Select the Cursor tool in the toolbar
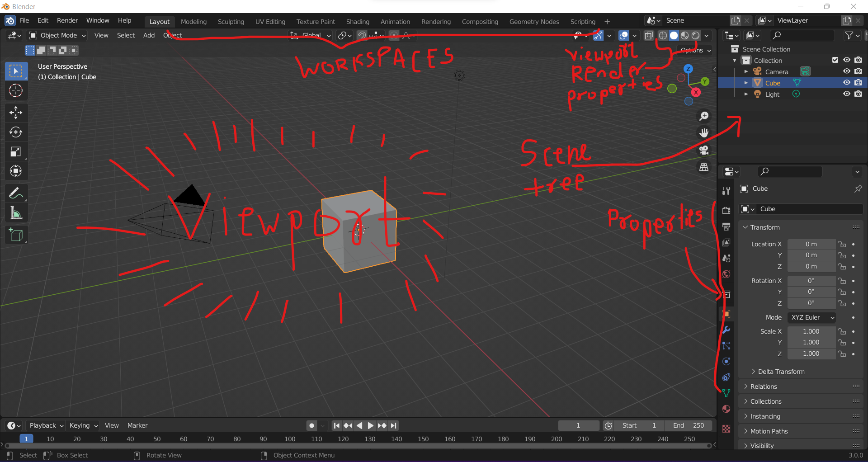Image resolution: width=868 pixels, height=462 pixels. tap(16, 91)
